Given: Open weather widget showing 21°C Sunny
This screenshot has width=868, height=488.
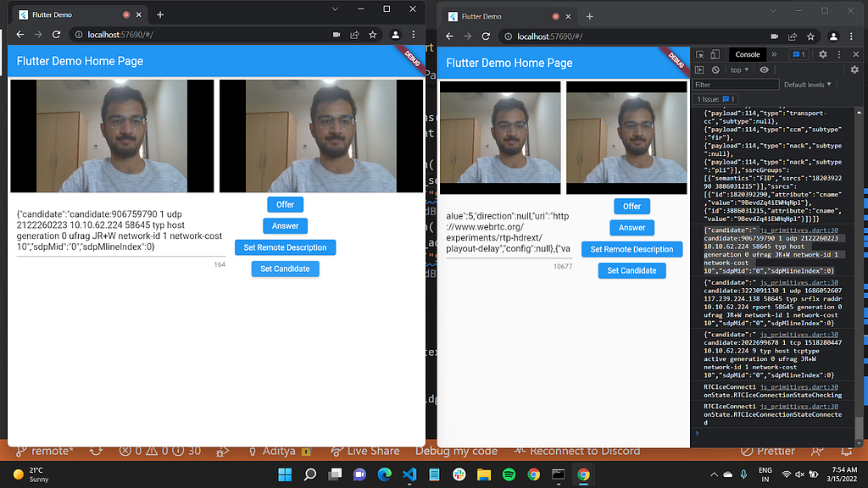Looking at the screenshot, I should (31, 474).
